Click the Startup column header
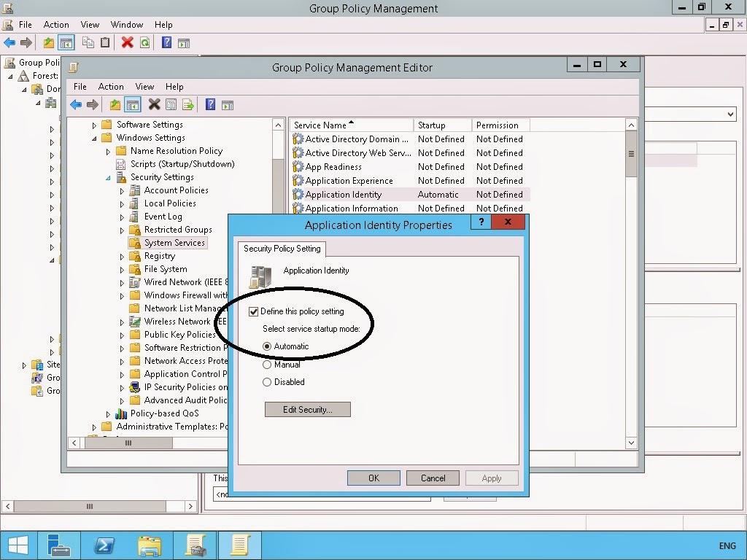The width and height of the screenshot is (747, 560). (x=443, y=125)
